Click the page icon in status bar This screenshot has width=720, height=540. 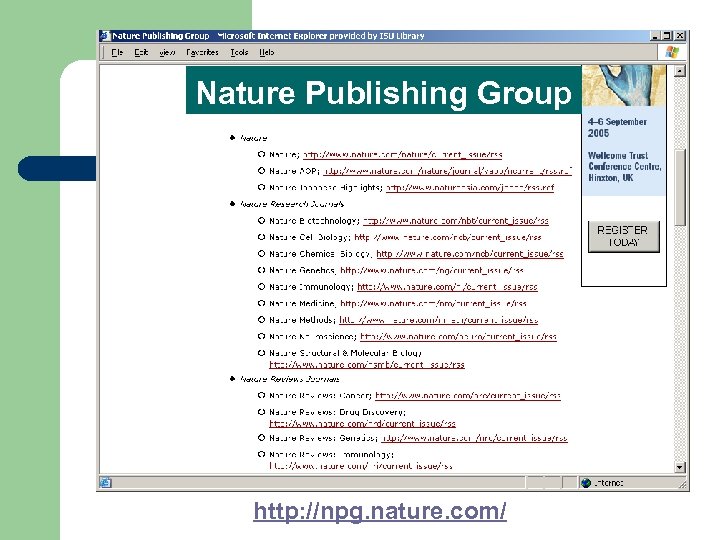pyautogui.click(x=106, y=483)
